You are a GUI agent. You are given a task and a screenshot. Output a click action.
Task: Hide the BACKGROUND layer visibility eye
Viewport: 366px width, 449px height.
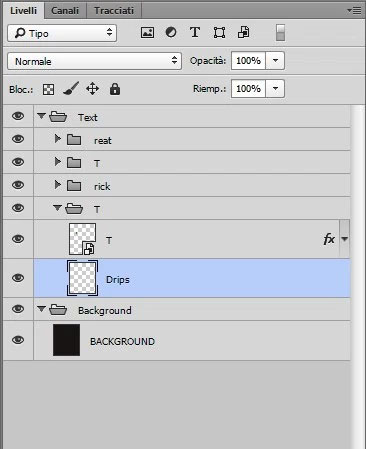click(18, 340)
